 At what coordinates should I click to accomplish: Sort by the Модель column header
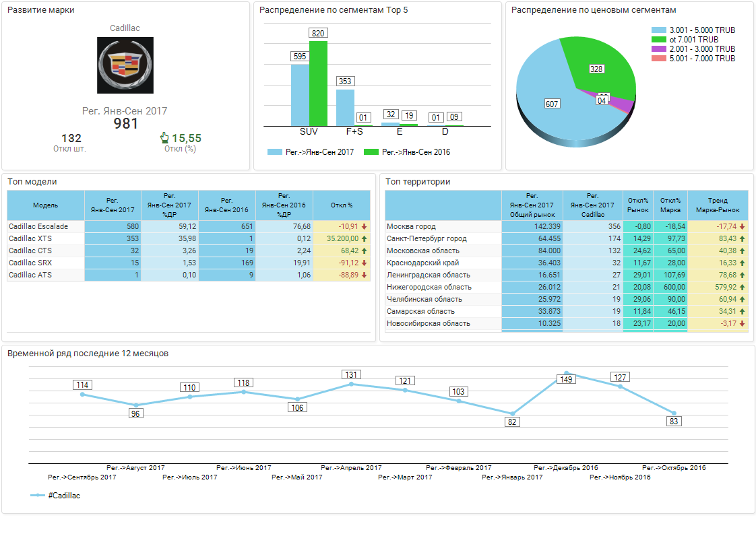[x=46, y=205]
